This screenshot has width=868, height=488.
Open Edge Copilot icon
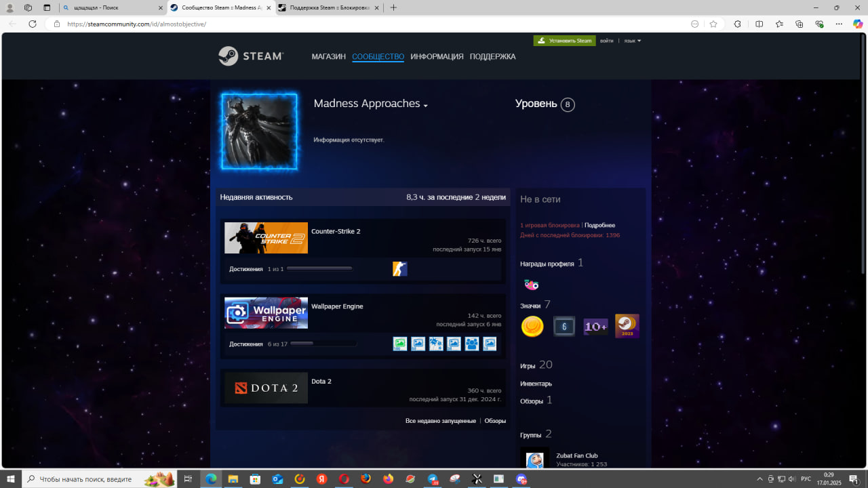coord(858,24)
